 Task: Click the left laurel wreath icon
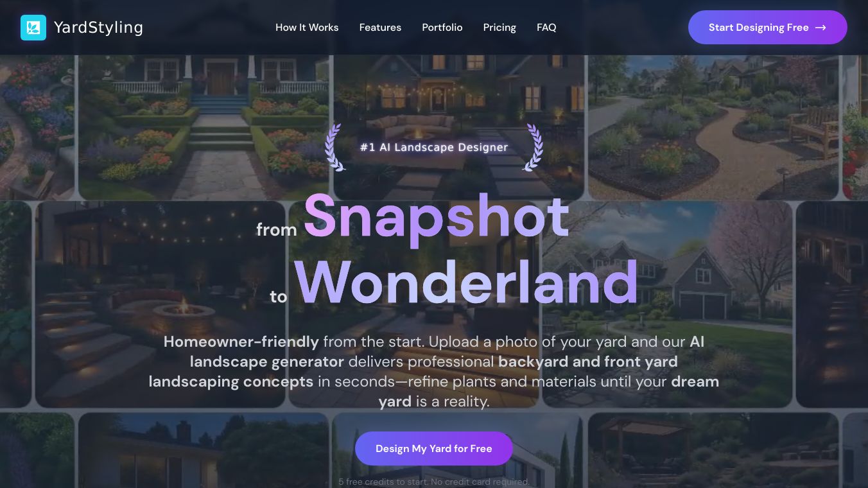click(x=335, y=148)
